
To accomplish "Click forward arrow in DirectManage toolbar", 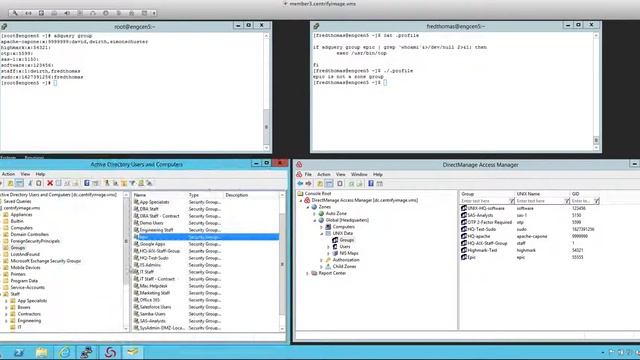I will tap(309, 184).
